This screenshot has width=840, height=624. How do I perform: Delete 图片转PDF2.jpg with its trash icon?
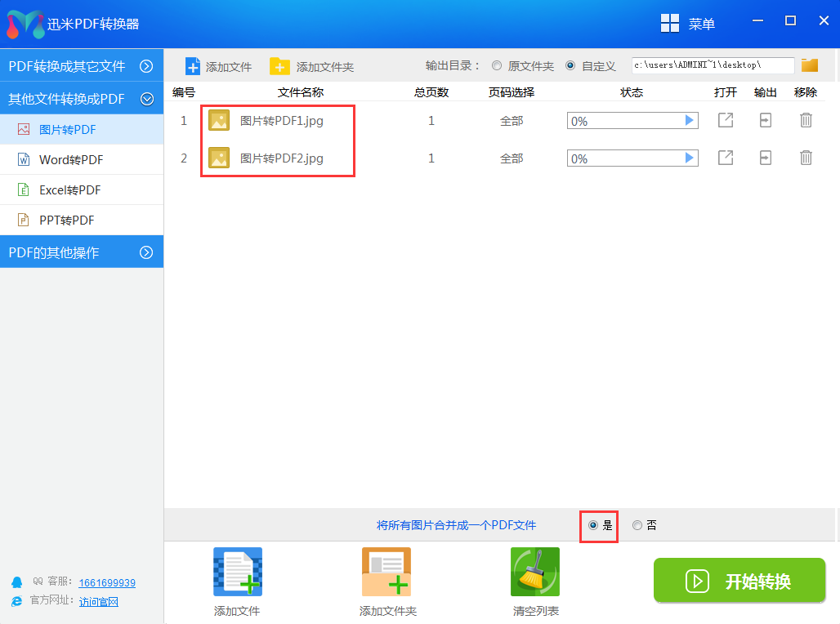(806, 158)
